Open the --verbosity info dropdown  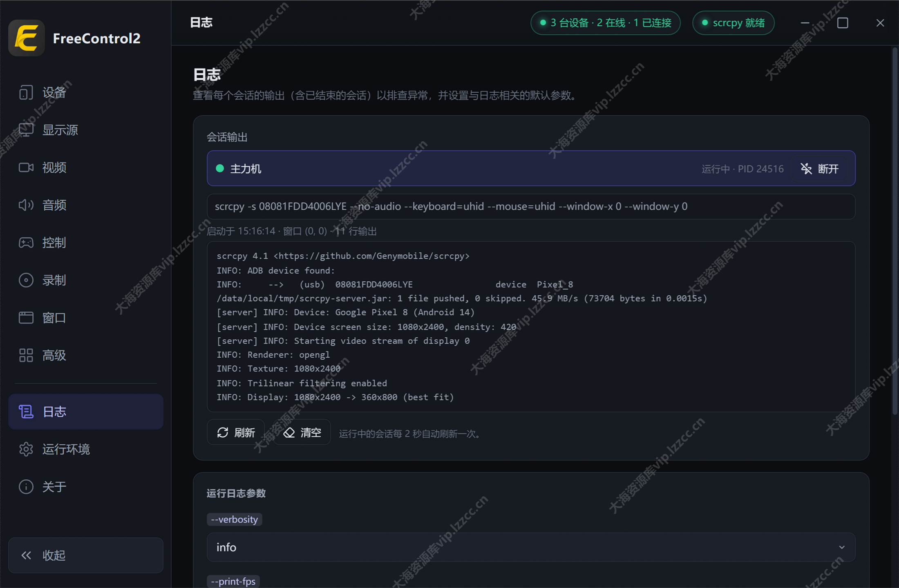pyautogui.click(x=531, y=547)
